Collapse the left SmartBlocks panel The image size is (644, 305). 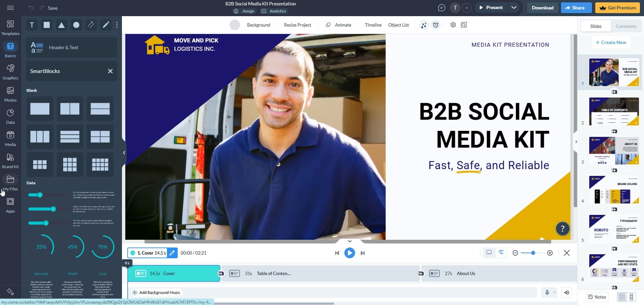pyautogui.click(x=124, y=153)
